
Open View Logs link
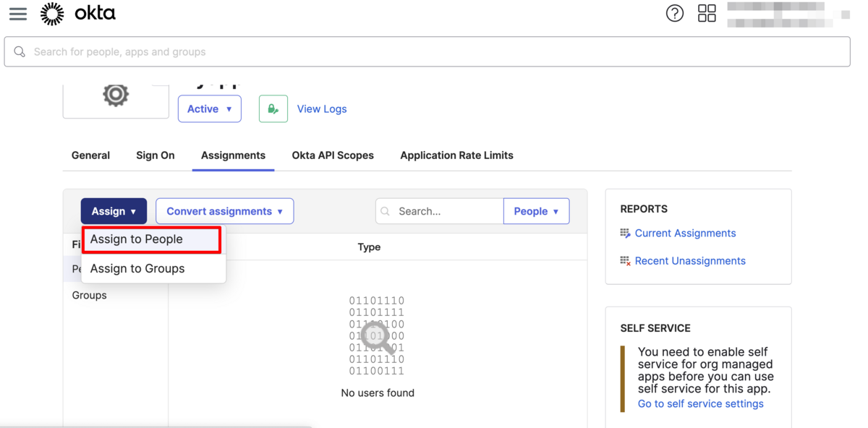click(322, 109)
